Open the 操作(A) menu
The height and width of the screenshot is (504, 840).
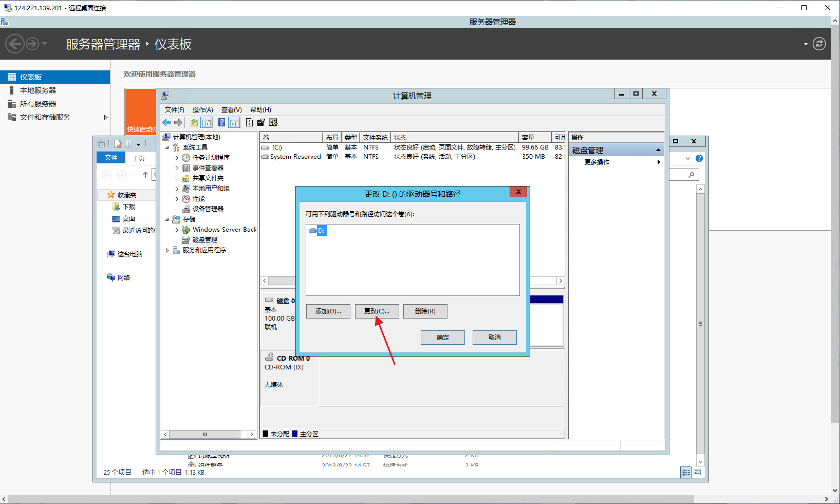point(202,110)
